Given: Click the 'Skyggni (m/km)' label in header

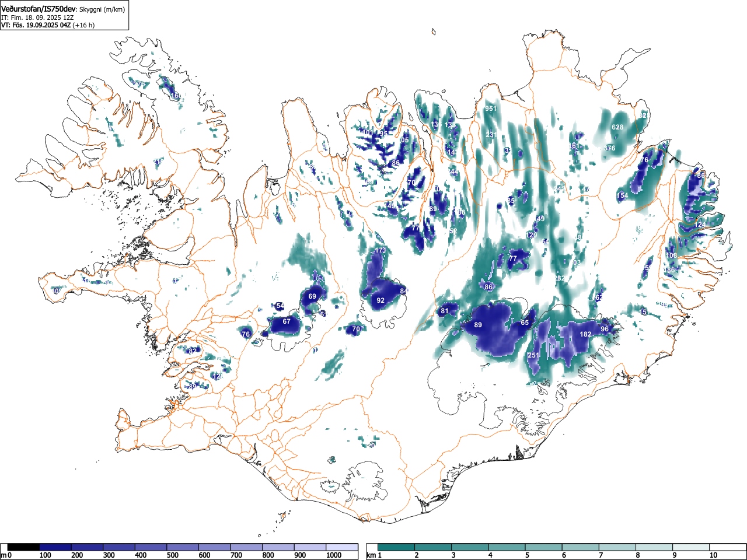Looking at the screenshot, I should coord(102,10).
